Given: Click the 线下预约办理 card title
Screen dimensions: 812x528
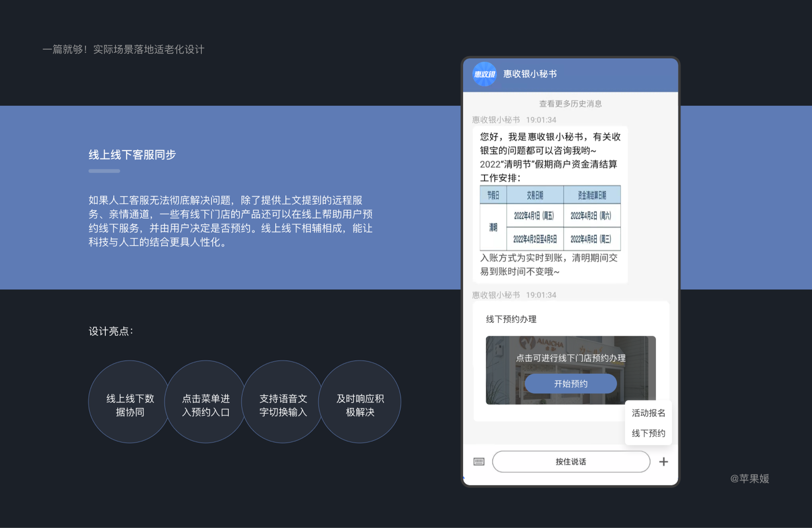Looking at the screenshot, I should pos(511,319).
